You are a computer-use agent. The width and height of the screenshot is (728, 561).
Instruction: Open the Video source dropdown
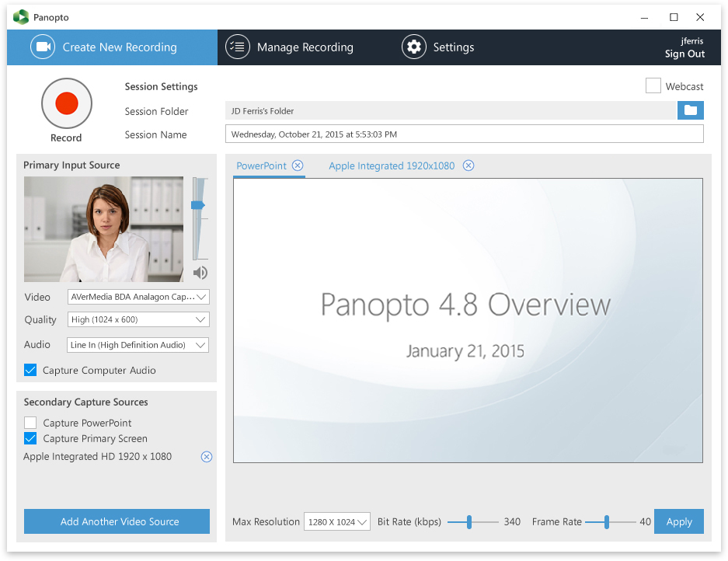pyautogui.click(x=138, y=297)
